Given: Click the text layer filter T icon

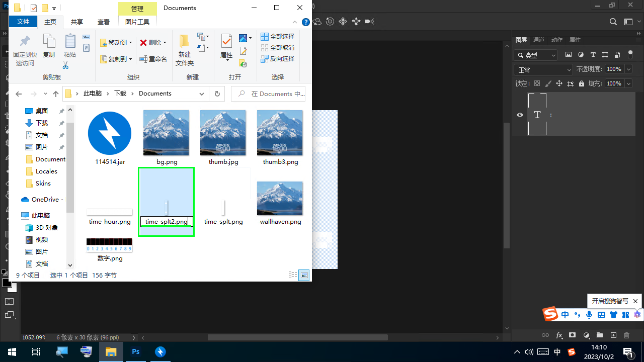Looking at the screenshot, I should (593, 55).
